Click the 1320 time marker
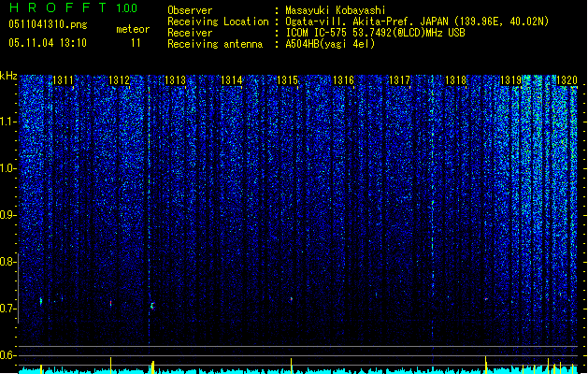Viewport: 588px width, 374px height. (567, 80)
